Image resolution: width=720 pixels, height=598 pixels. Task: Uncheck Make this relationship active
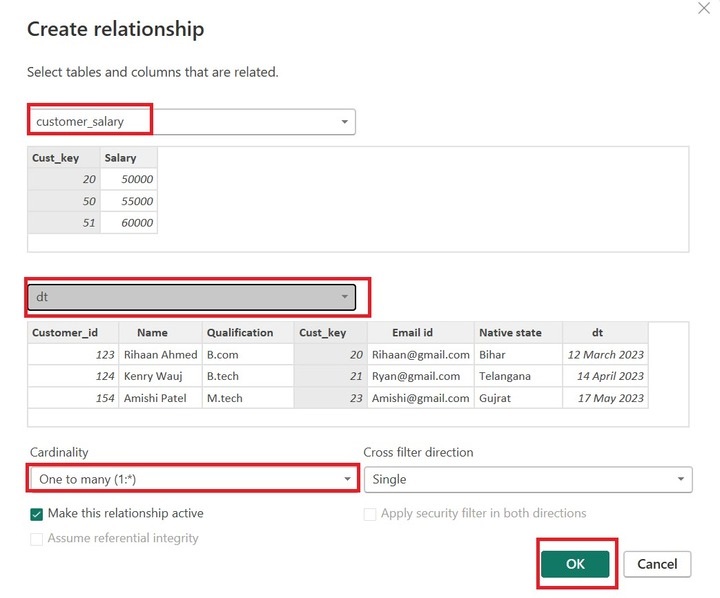pyautogui.click(x=38, y=513)
